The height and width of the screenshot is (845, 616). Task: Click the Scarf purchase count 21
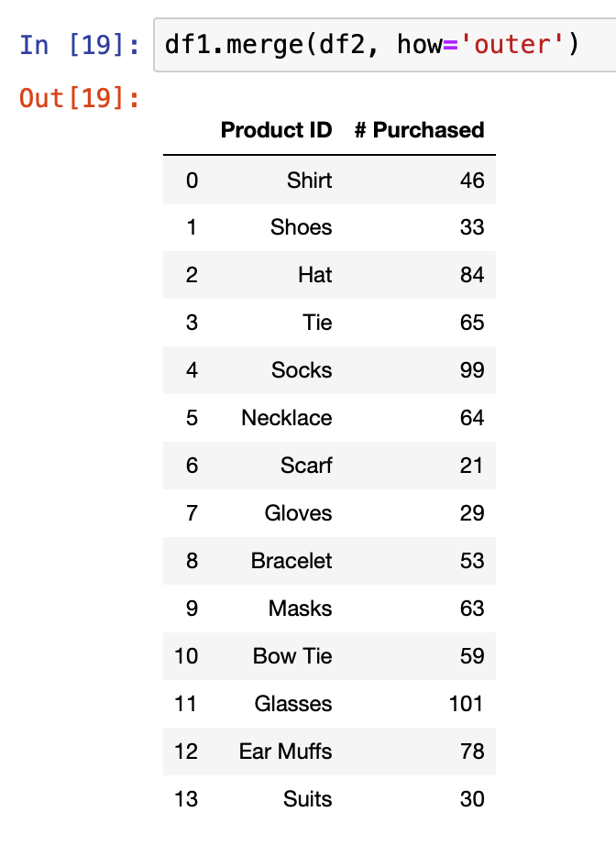coord(471,466)
